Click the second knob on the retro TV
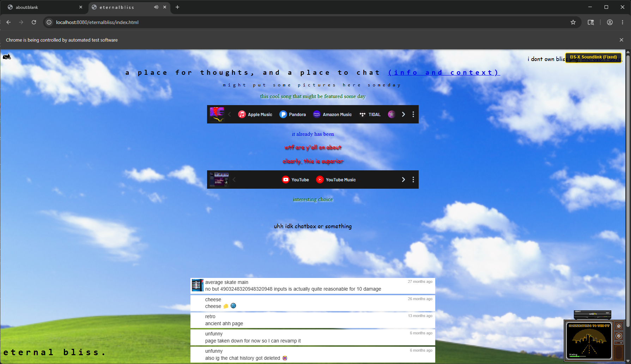 point(619,336)
